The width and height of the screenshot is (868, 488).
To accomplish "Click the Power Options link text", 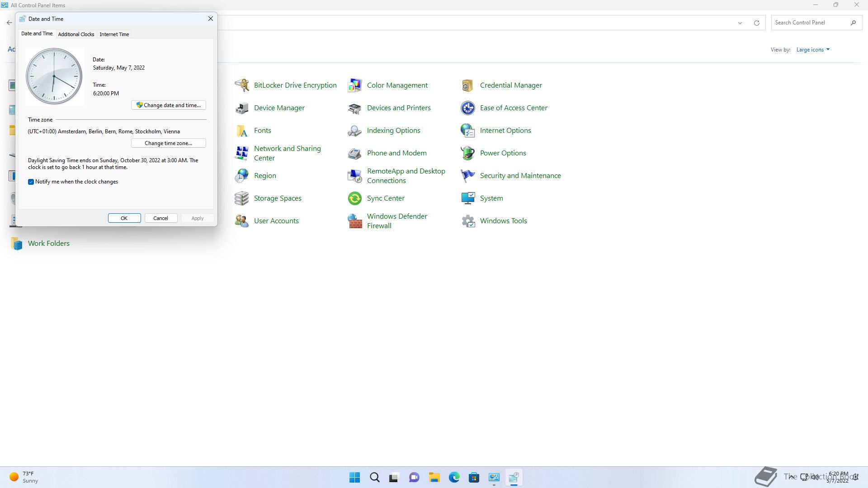I will [x=503, y=153].
